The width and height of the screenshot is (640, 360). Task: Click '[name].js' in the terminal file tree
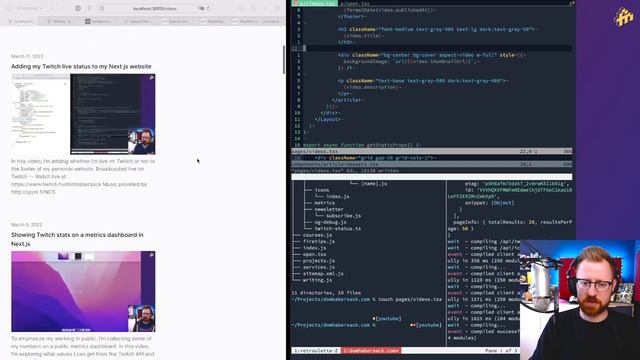pos(374,184)
